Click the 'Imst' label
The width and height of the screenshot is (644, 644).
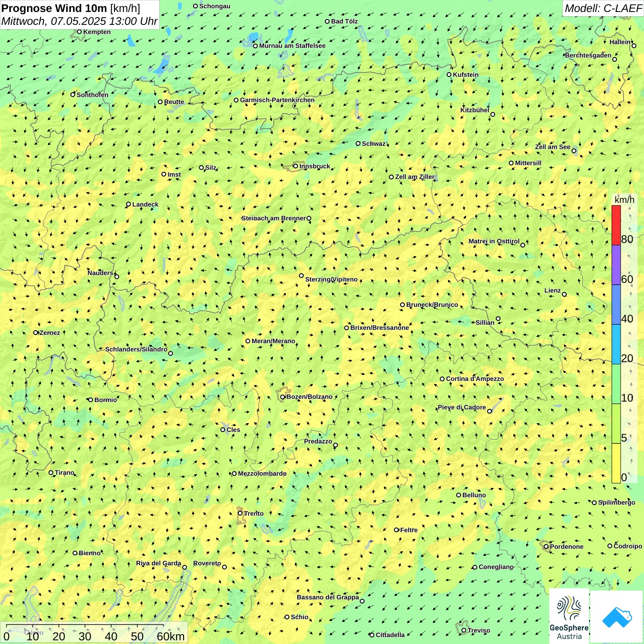(x=174, y=174)
